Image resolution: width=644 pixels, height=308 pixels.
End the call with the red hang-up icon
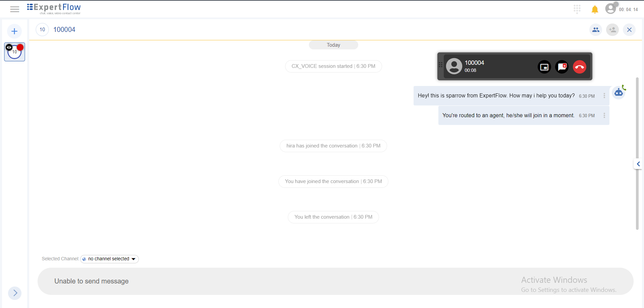pos(579,67)
